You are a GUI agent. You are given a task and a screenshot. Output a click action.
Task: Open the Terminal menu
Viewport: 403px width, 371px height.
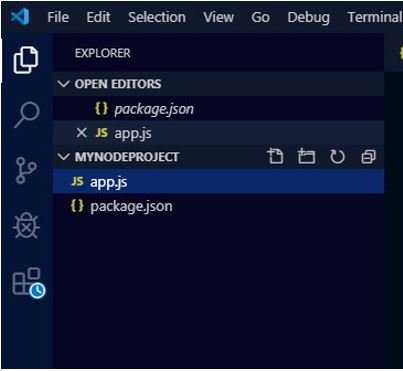coord(375,17)
